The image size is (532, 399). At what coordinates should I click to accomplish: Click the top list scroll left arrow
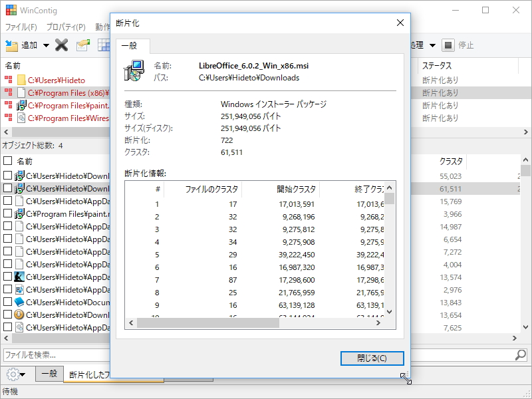[6, 132]
